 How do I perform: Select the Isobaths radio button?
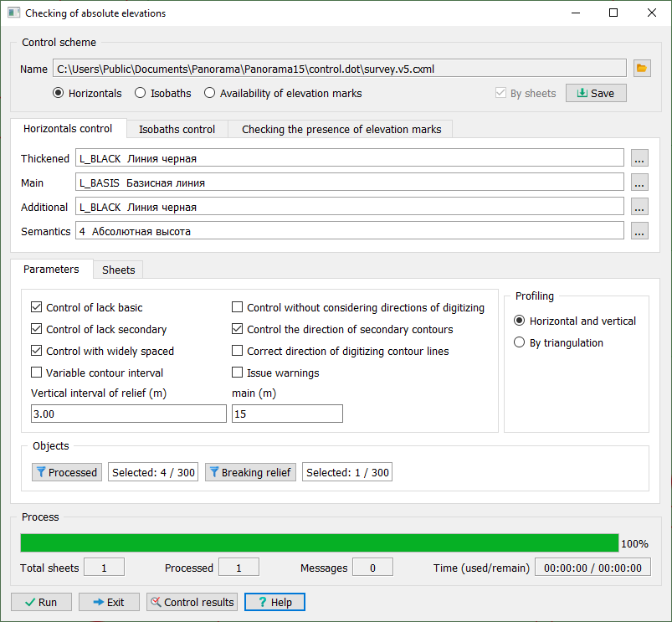(141, 94)
